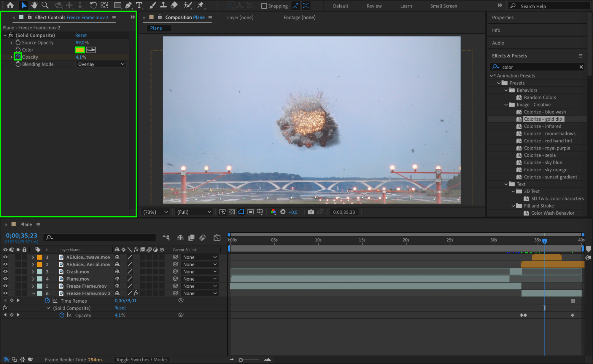Enable the Snapping checkbox
This screenshot has width=593, height=364.
[x=264, y=6]
